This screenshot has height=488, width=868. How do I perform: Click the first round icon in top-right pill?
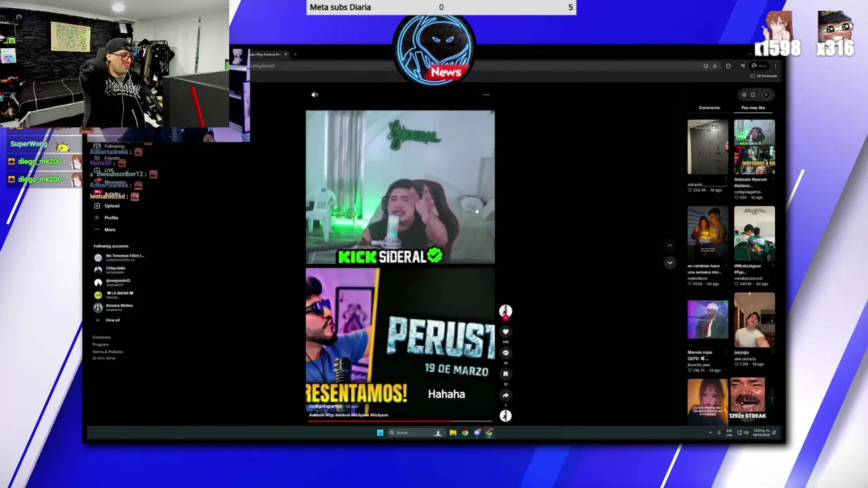[744, 95]
